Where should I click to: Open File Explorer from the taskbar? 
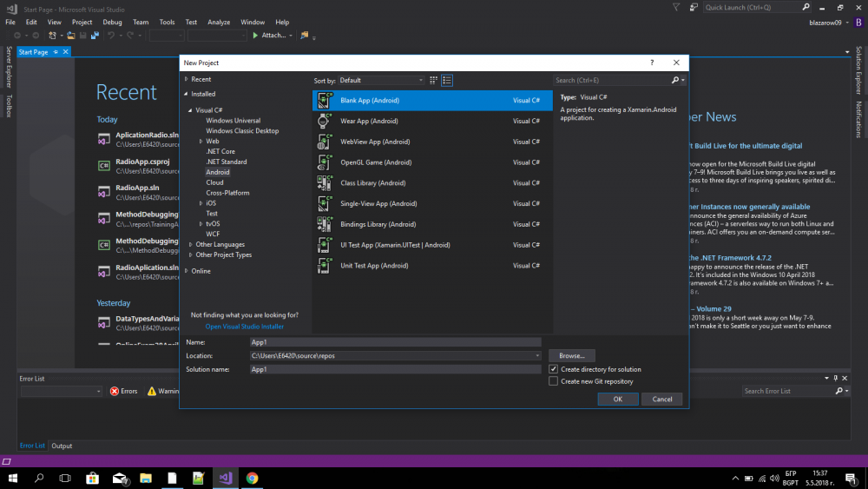(146, 478)
